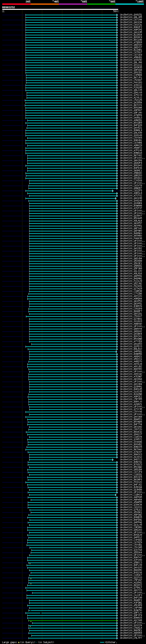Select hit UniRef100_P40393
This screenshot has width=146, height=644.
tap(131, 82)
